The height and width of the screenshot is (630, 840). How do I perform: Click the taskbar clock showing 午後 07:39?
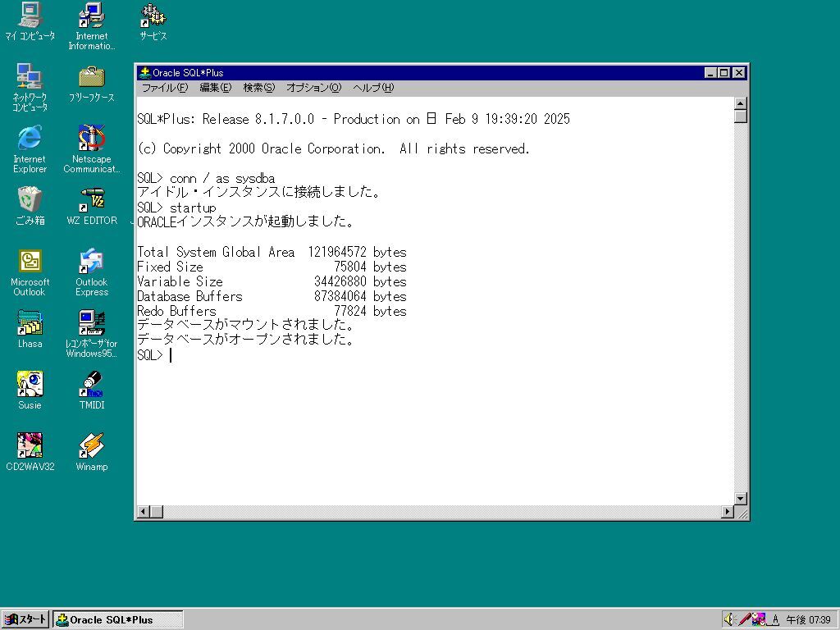coord(808,620)
